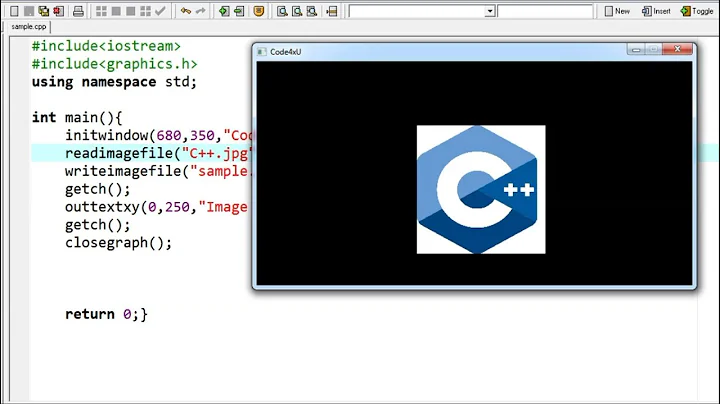This screenshot has width=720, height=404.
Task: Click the highlighted readimagefile line
Action: point(158,153)
